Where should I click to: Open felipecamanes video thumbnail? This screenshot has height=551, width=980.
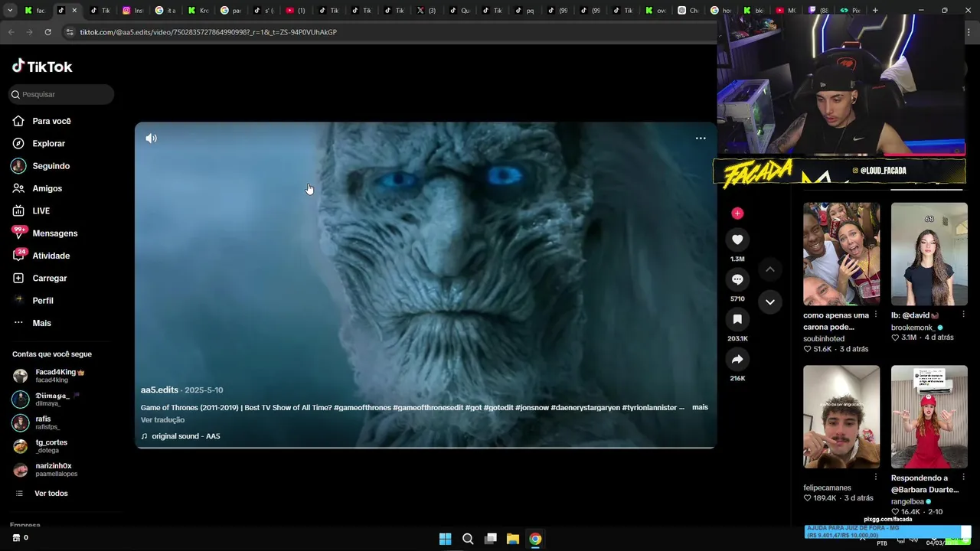841,416
